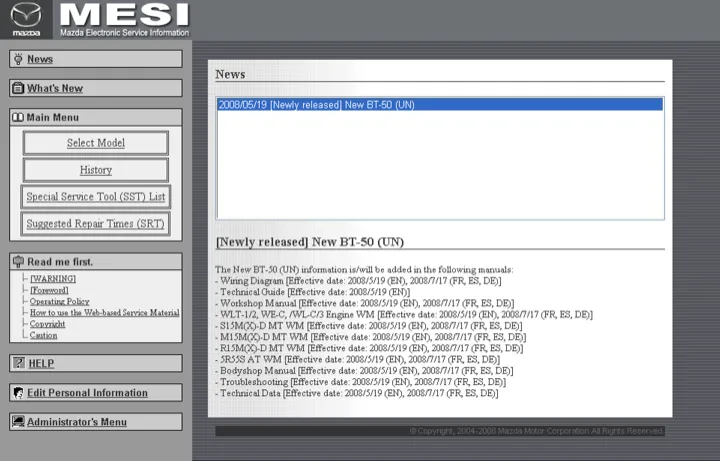This screenshot has height=461, width=720.
Task: Click the News heading in main panel
Action: tap(231, 74)
